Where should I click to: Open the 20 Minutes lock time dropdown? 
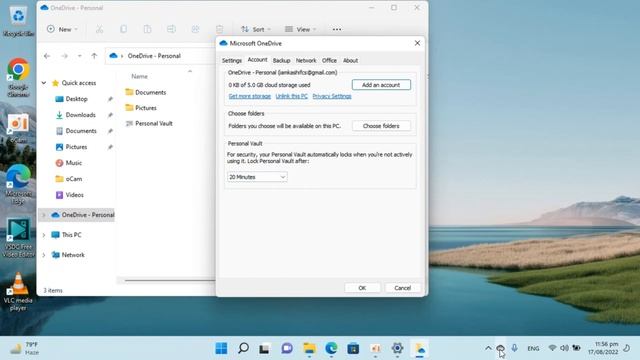tap(257, 177)
